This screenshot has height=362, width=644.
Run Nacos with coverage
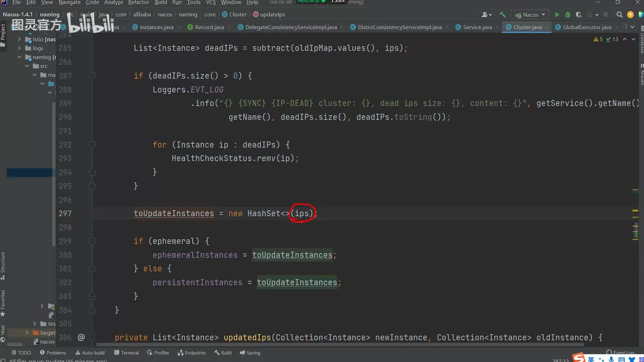579,15
